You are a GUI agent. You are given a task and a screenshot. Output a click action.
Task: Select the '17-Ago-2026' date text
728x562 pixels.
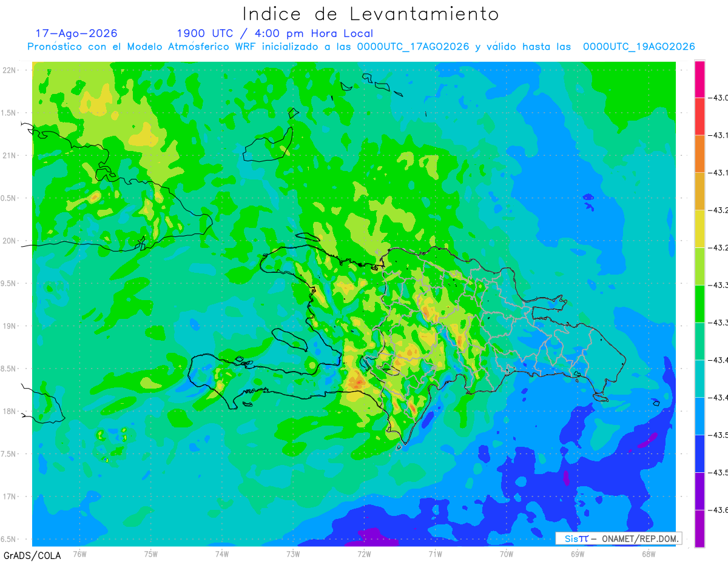(76, 33)
